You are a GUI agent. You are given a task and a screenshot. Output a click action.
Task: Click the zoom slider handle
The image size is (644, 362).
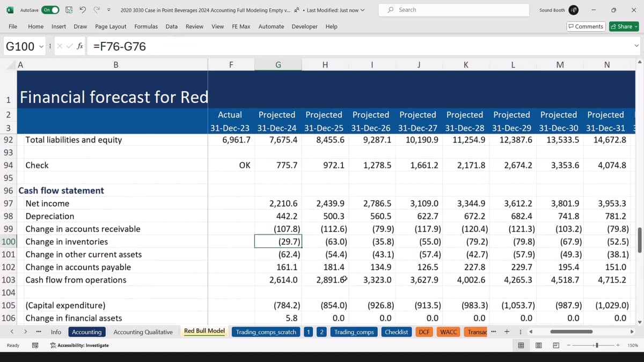(x=597, y=345)
